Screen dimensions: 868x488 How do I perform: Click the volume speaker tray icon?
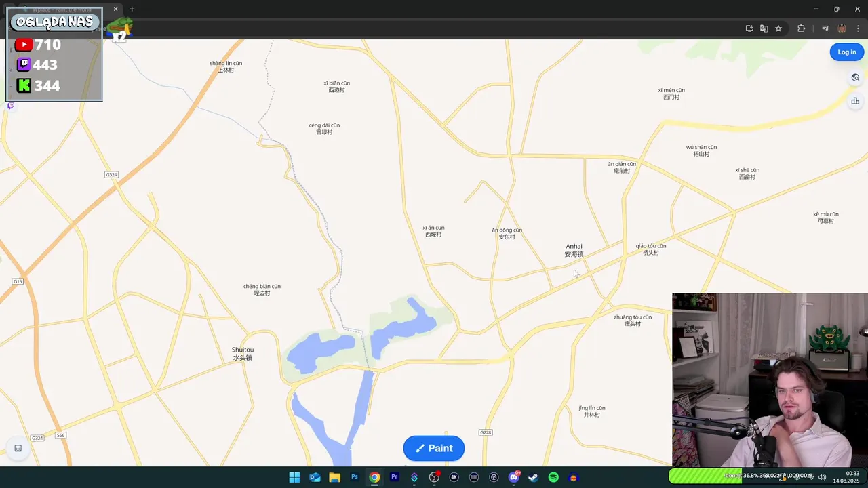[822, 477]
